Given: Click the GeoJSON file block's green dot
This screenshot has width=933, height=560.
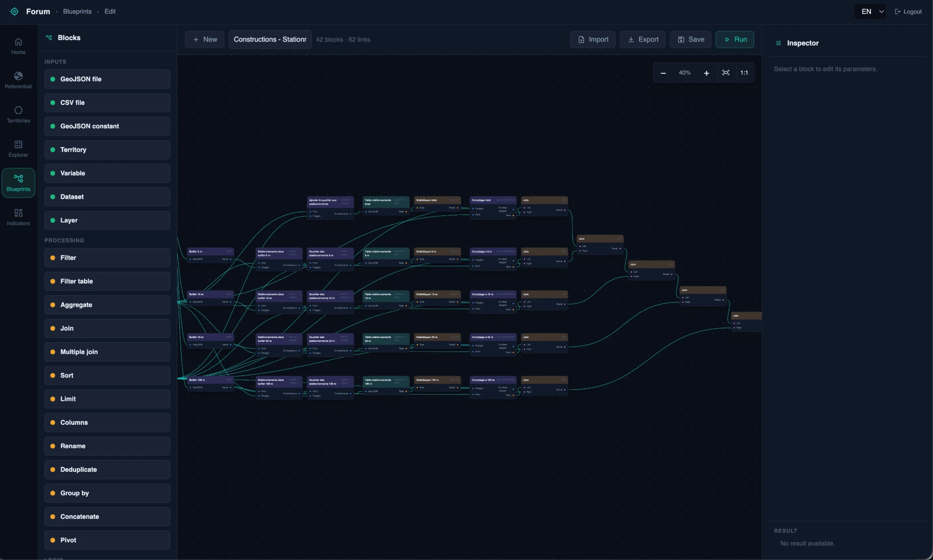Looking at the screenshot, I should 53,79.
